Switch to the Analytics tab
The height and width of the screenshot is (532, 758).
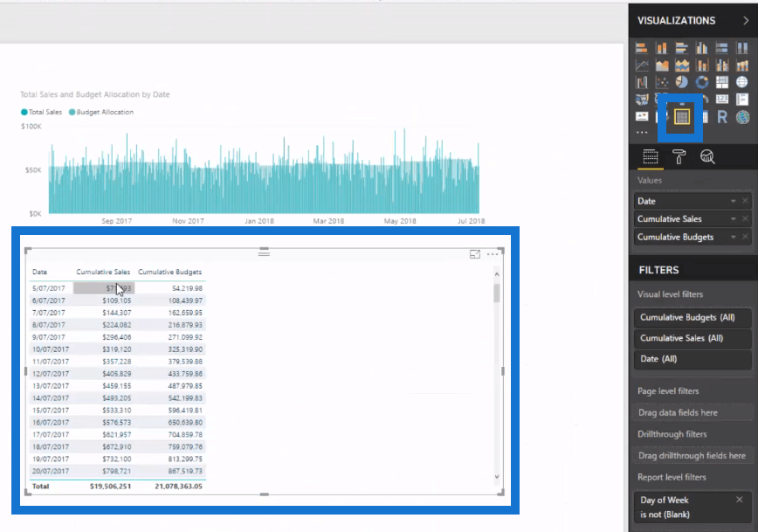[x=707, y=156]
